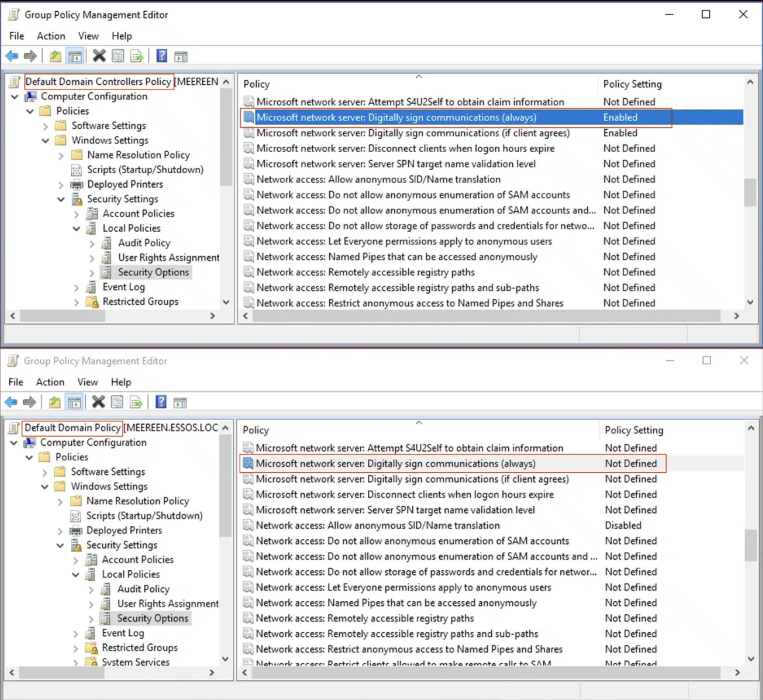Screen dimensions: 763x700
Task: Open the View menu in the lower editor window
Action: pyautogui.click(x=88, y=382)
